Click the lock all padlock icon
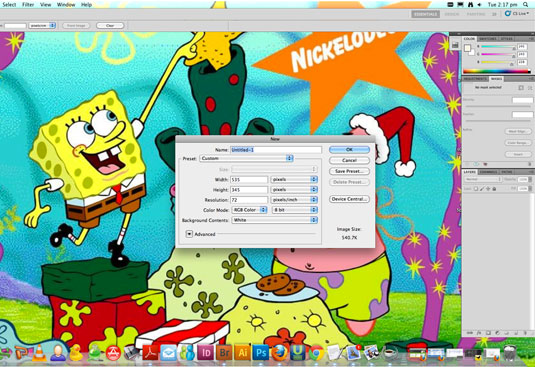The width and height of the screenshot is (535, 367). point(494,189)
